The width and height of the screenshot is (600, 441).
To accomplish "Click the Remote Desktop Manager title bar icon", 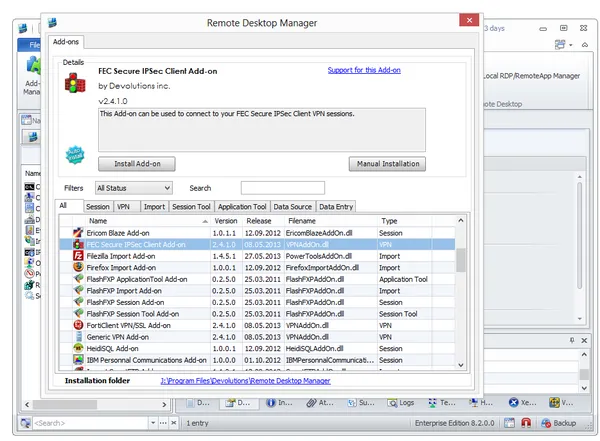I will pos(52,22).
